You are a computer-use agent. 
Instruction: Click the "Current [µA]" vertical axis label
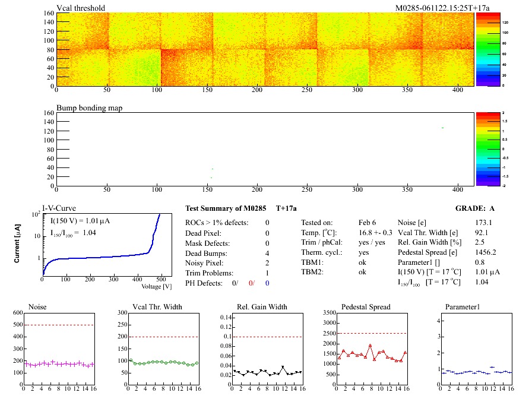tap(18, 245)
